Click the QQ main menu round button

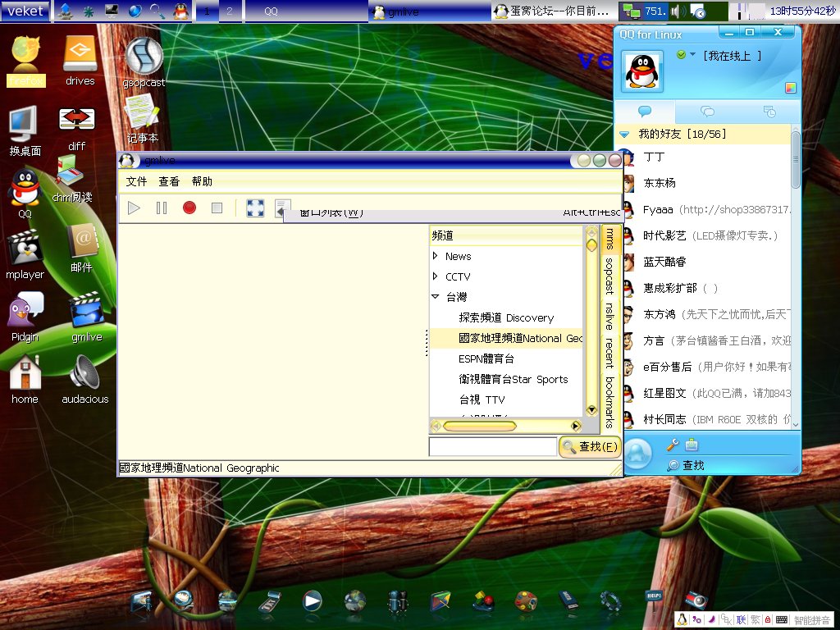[637, 454]
